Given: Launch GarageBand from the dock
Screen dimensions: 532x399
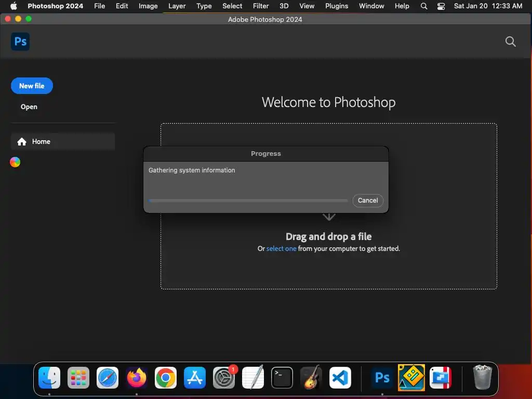Looking at the screenshot, I should coord(311,377).
